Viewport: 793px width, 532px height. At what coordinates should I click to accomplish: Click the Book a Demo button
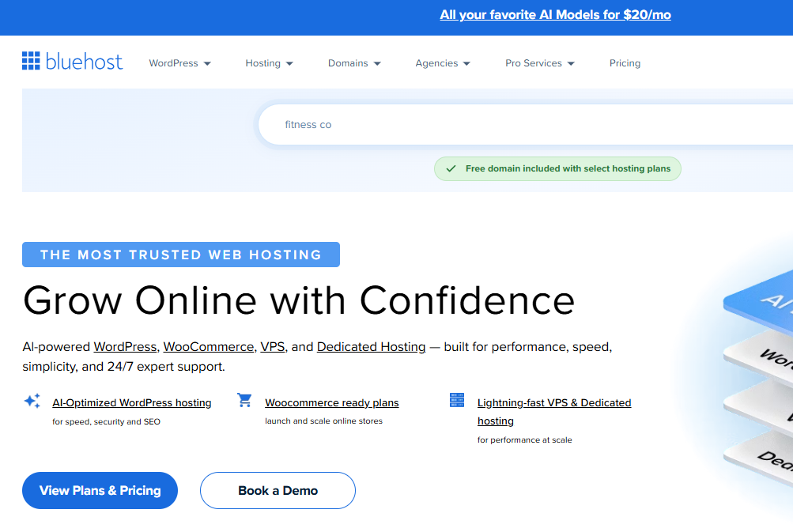click(278, 491)
